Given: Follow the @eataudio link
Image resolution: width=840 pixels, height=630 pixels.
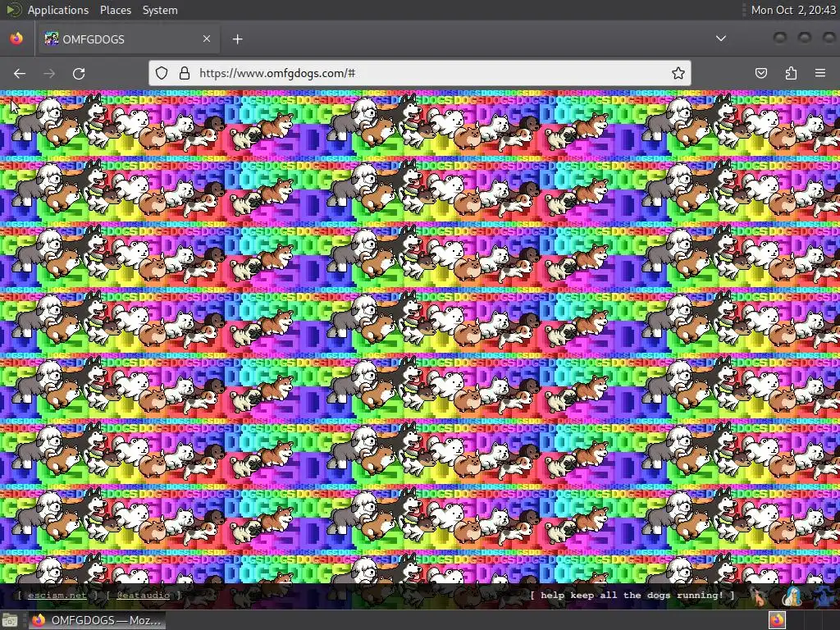Looking at the screenshot, I should [143, 596].
